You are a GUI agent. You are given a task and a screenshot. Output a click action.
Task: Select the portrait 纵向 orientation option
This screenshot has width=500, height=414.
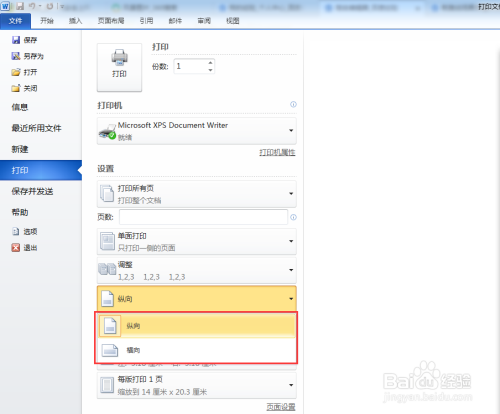click(197, 326)
